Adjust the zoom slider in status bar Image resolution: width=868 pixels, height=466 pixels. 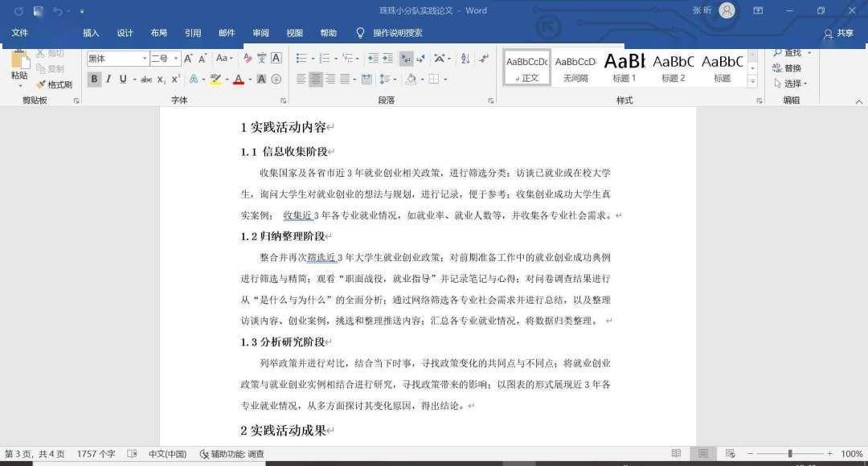pos(790,453)
